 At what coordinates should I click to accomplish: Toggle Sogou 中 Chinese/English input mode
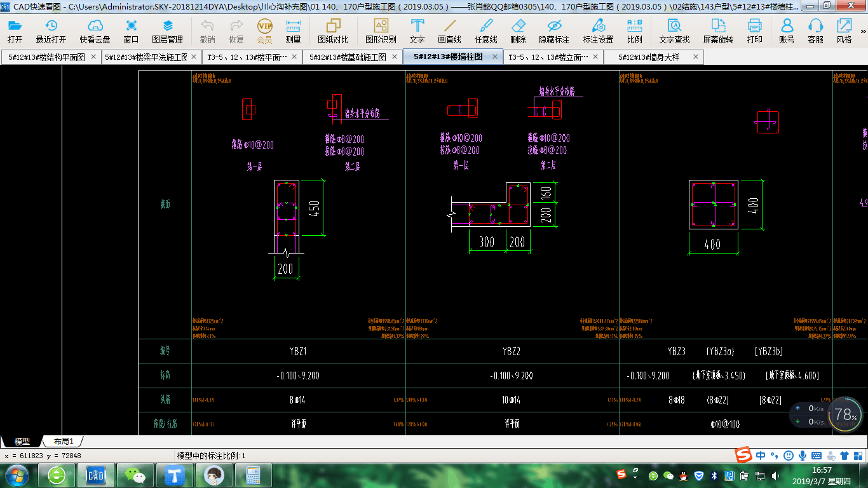[x=760, y=455]
